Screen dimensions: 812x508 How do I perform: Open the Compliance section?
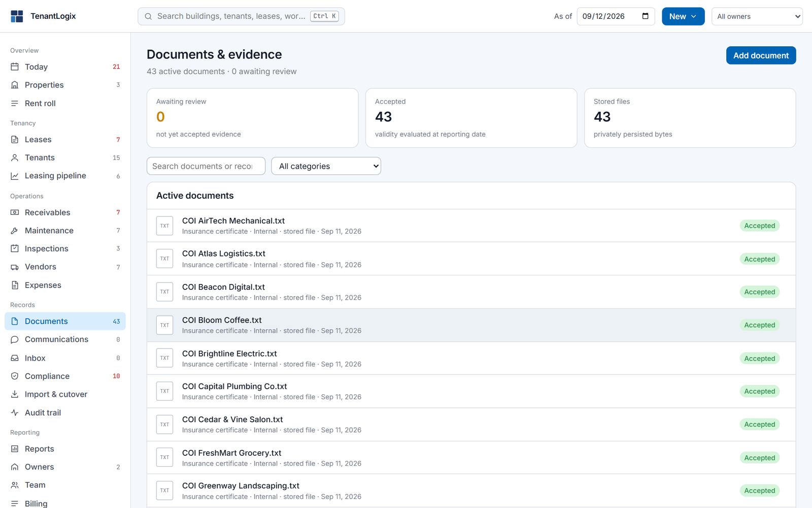pos(65,376)
